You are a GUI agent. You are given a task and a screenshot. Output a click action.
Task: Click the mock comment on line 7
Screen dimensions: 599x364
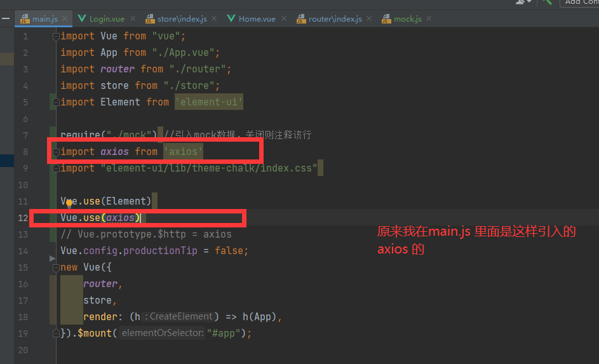[x=238, y=135]
